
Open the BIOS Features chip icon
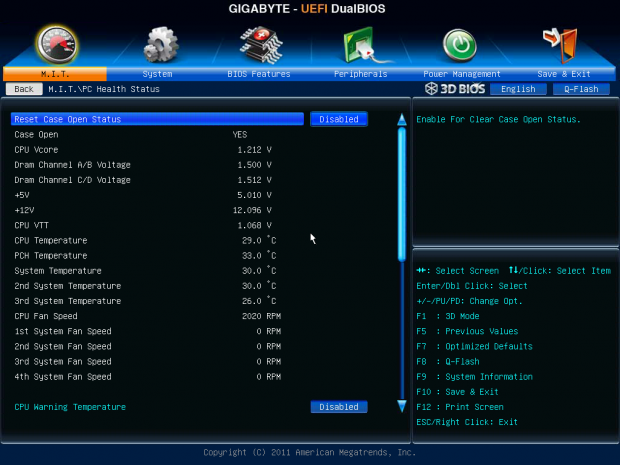coord(261,45)
